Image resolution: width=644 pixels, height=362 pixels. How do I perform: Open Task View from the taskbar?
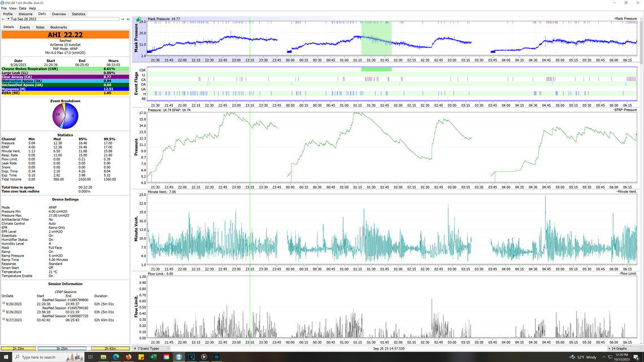(91, 357)
